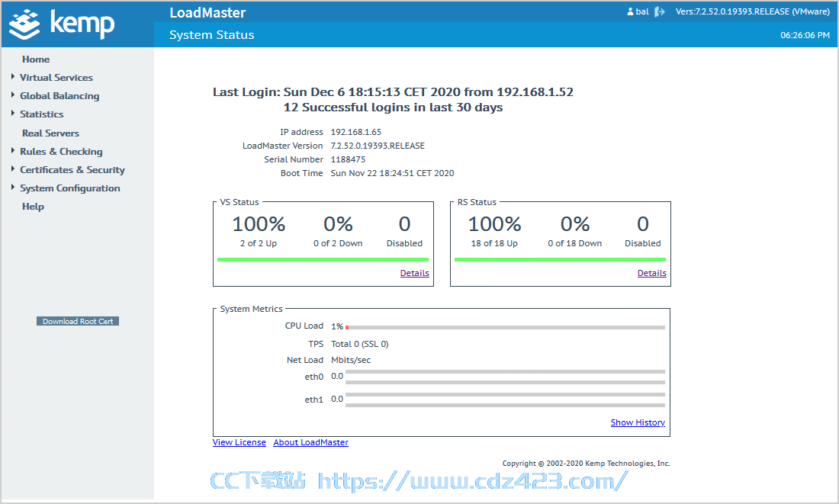Open VS Status Details link

415,273
